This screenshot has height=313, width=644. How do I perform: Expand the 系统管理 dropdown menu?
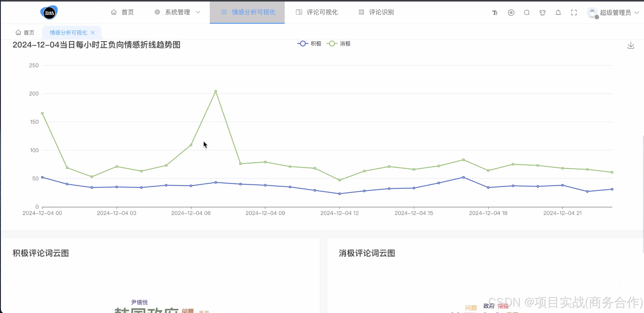[177, 12]
